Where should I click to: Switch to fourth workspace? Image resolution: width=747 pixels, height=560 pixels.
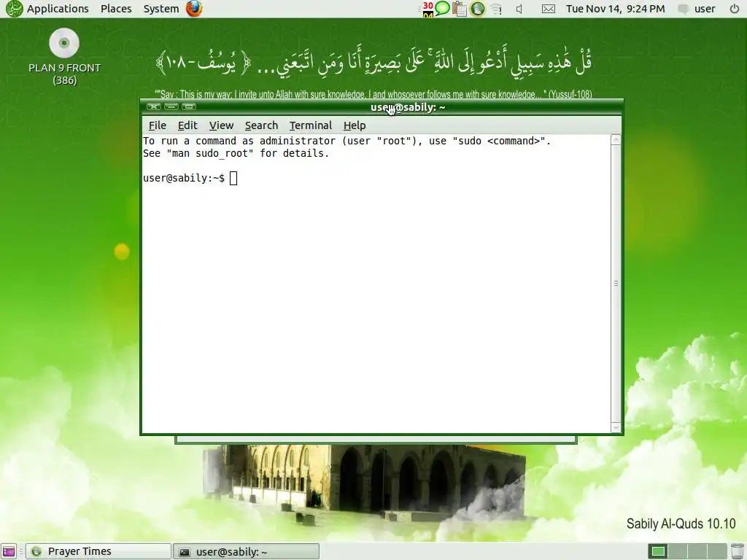click(716, 551)
